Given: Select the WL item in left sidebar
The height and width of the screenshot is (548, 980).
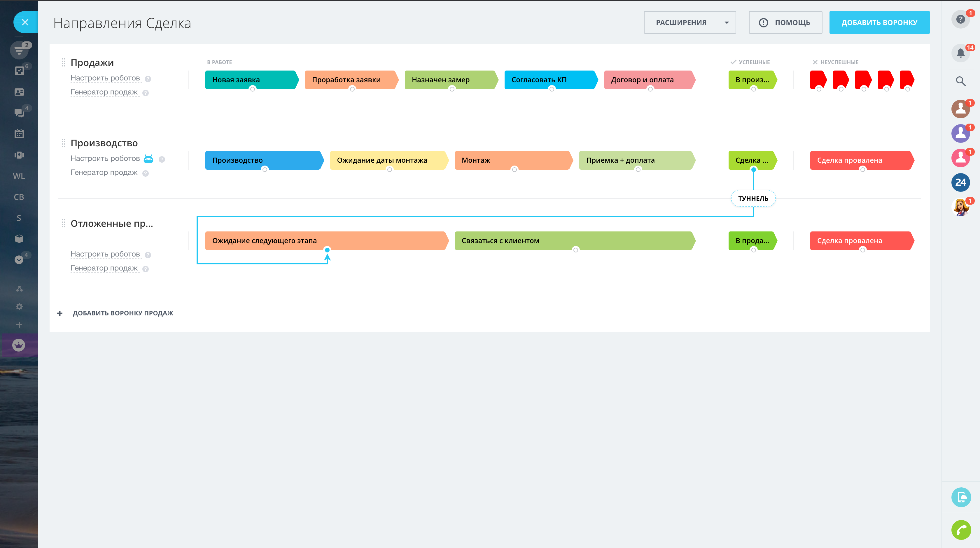Looking at the screenshot, I should [19, 176].
